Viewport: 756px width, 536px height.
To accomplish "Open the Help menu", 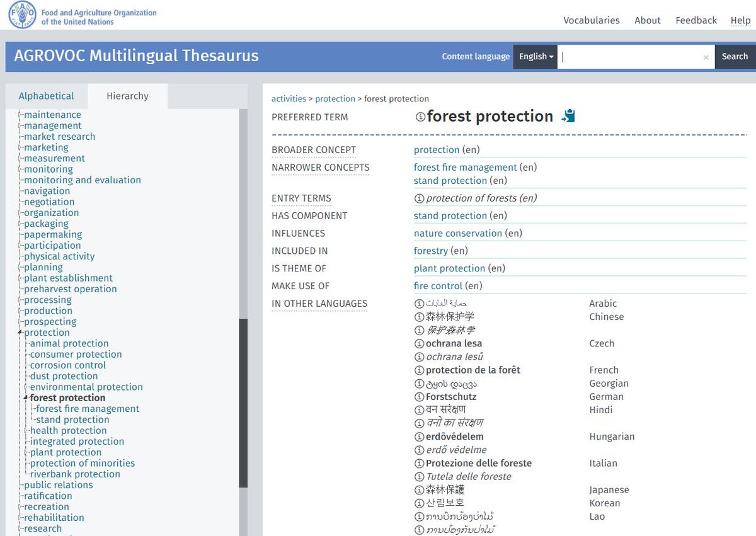I will 740,20.
